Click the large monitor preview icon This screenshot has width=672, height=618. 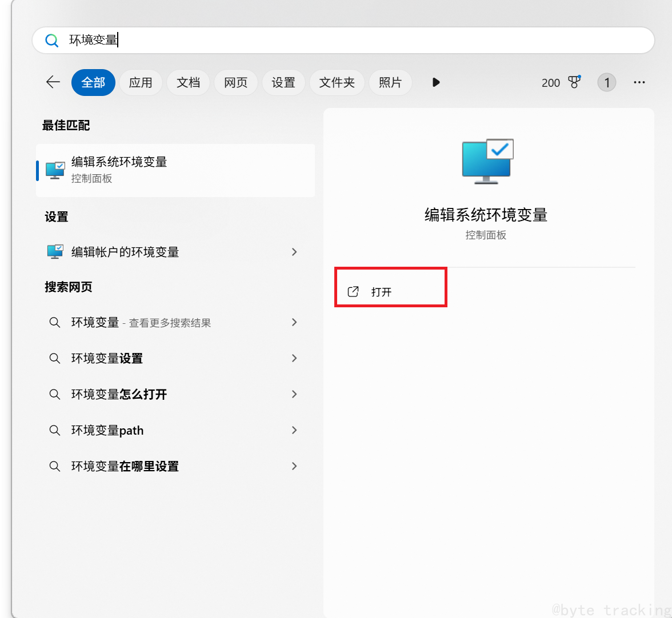[x=486, y=160]
